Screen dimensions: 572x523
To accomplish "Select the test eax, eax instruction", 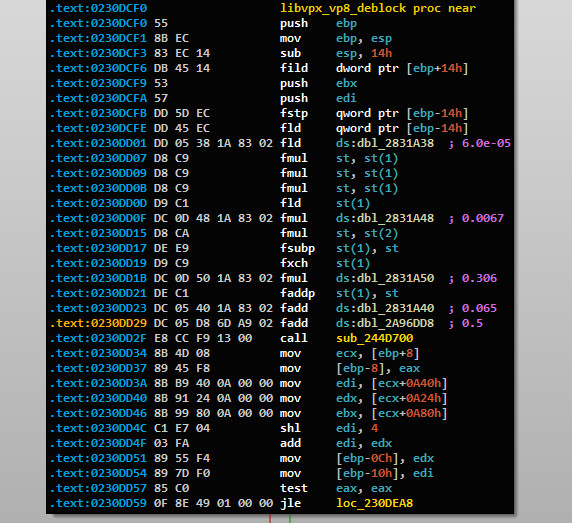I will point(336,488).
